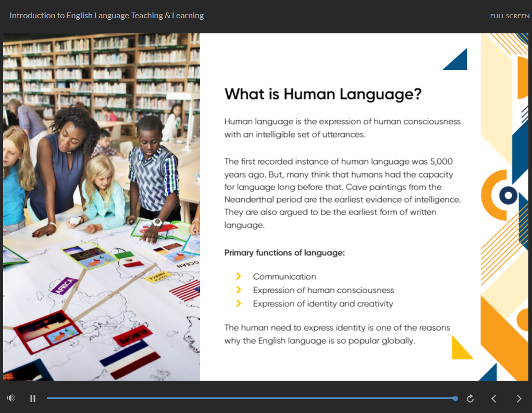The width and height of the screenshot is (532, 413).
Task: Click the chevron beside 'Expression of identity and creativity'
Action: click(x=239, y=304)
